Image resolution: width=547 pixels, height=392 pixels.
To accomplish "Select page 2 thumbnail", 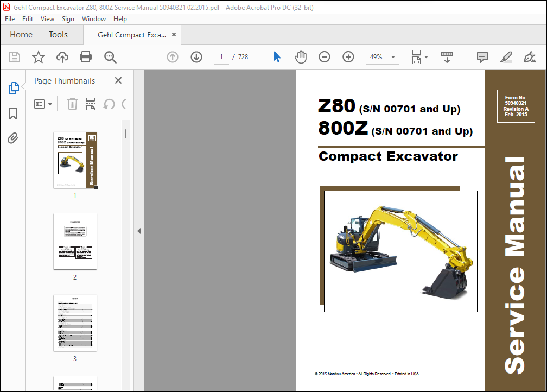I will (x=75, y=241).
